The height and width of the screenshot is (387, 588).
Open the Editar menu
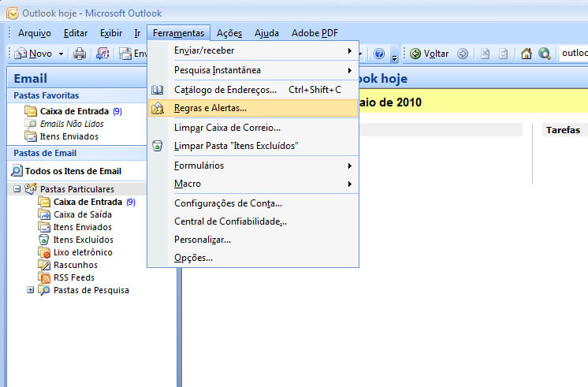click(76, 33)
